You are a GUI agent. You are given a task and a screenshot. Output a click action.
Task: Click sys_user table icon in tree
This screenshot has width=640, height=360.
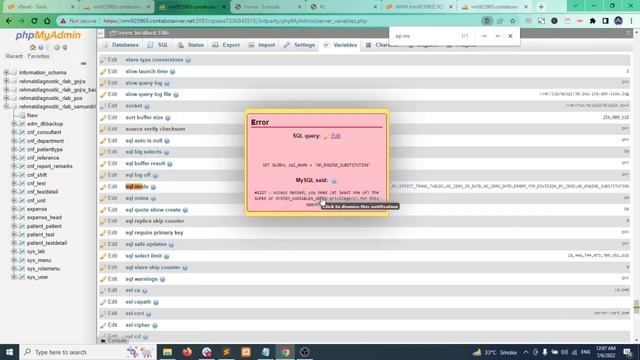22,277
